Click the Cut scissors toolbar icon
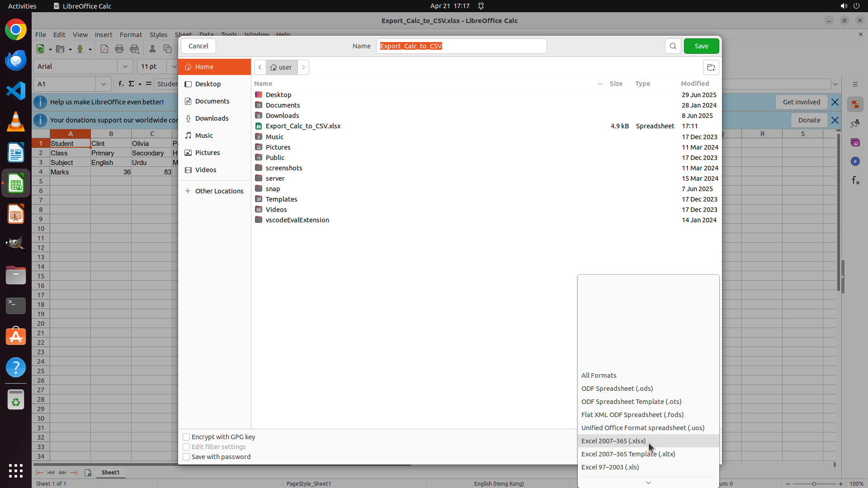The image size is (868, 488). (152, 49)
